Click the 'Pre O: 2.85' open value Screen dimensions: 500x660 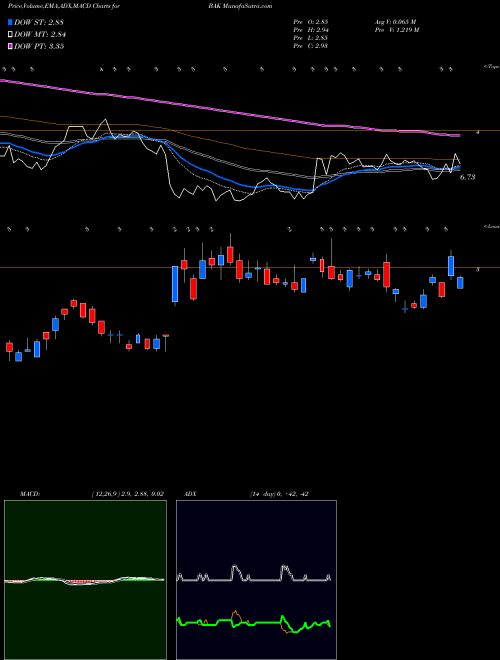tap(311, 22)
